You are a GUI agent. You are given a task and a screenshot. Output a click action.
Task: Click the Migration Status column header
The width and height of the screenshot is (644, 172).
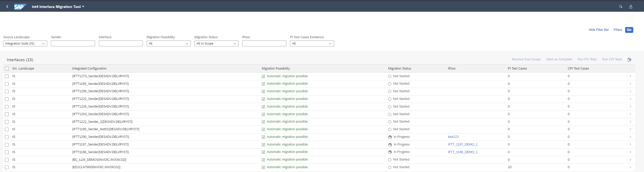400,69
